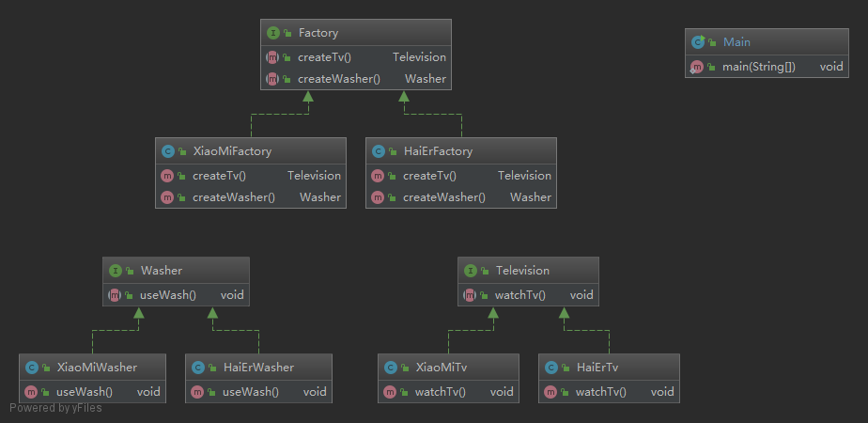Click the method icon beside main(String[])
868x423 pixels.
pos(697,67)
